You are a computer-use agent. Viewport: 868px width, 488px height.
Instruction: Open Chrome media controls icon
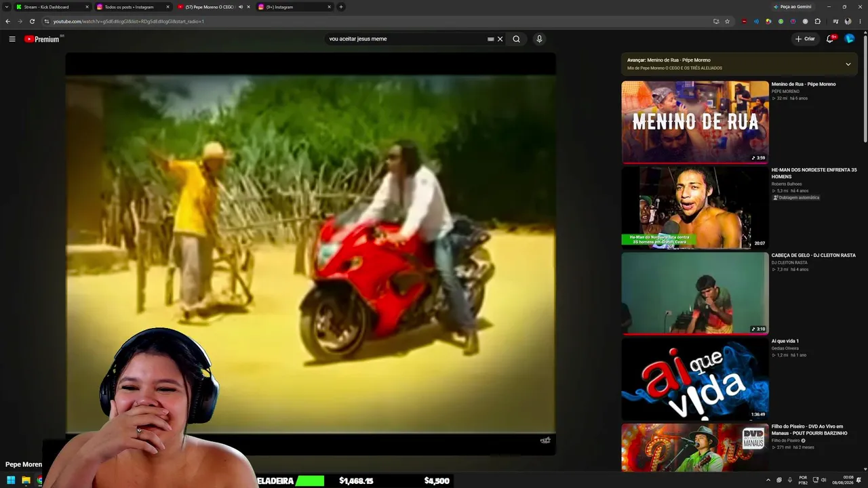click(835, 21)
